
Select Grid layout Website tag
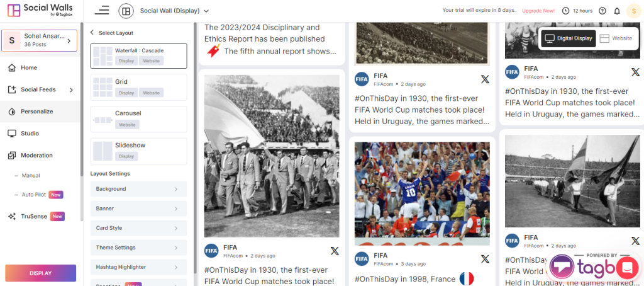click(151, 93)
